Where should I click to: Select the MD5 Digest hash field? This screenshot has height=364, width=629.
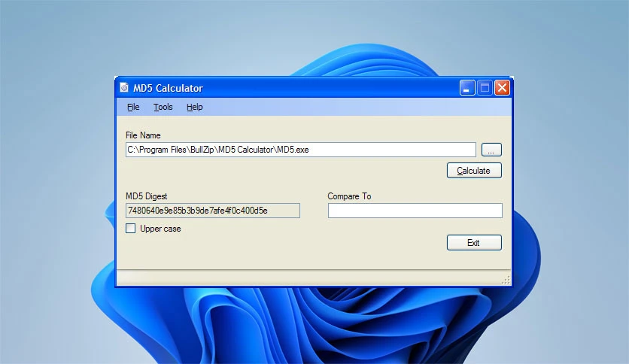click(x=213, y=211)
